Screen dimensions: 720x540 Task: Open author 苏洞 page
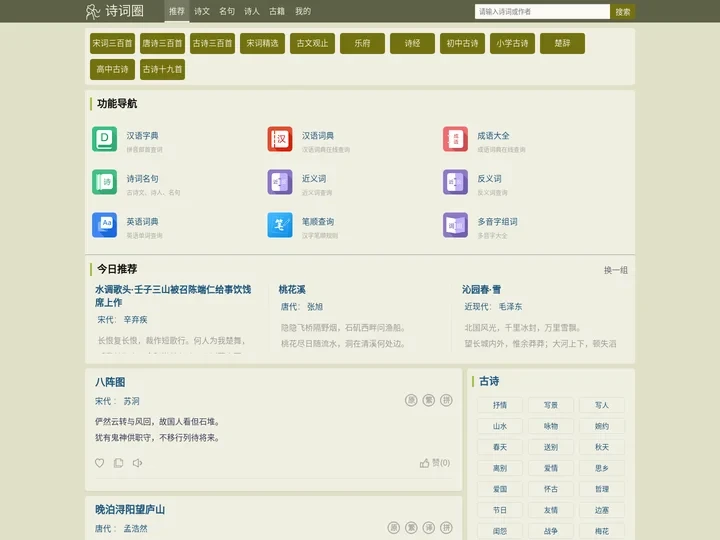[x=131, y=401]
